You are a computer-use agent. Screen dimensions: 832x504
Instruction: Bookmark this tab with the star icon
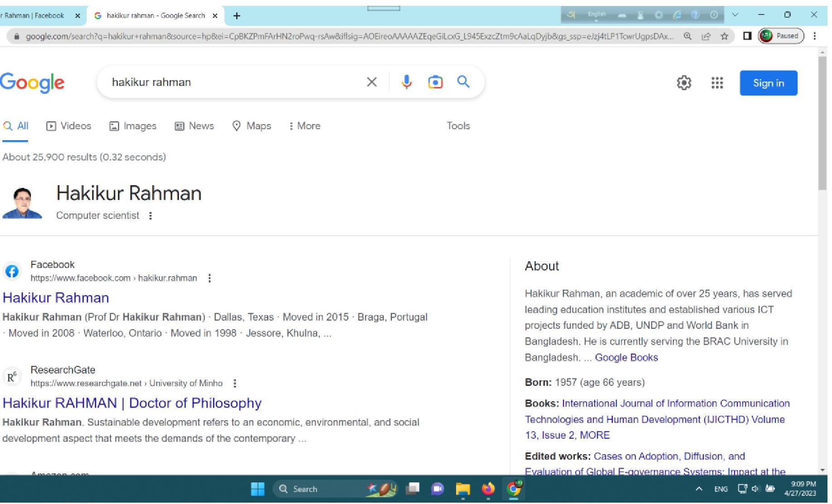[724, 36]
